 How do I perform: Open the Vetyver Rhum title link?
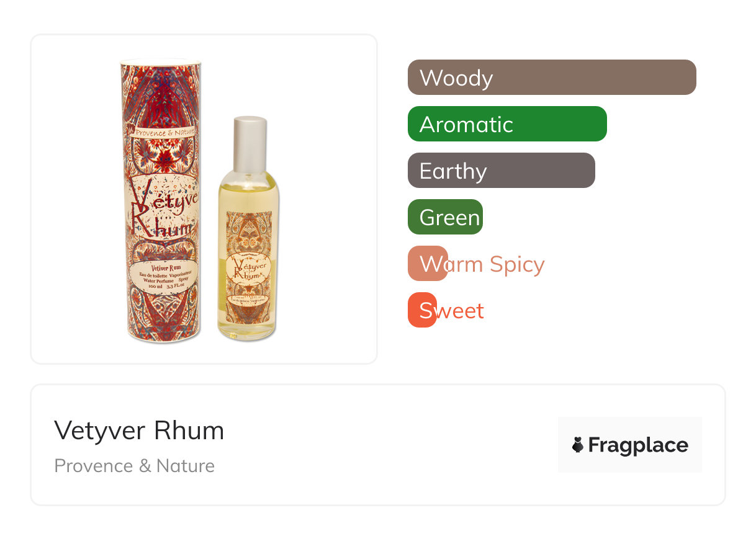point(139,430)
